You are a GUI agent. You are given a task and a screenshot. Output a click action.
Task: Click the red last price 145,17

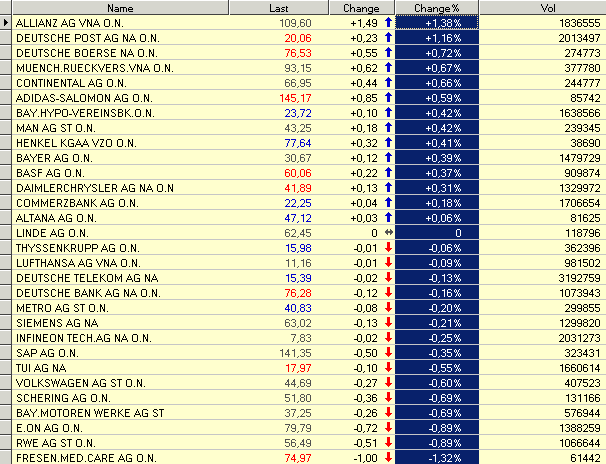[x=295, y=98]
